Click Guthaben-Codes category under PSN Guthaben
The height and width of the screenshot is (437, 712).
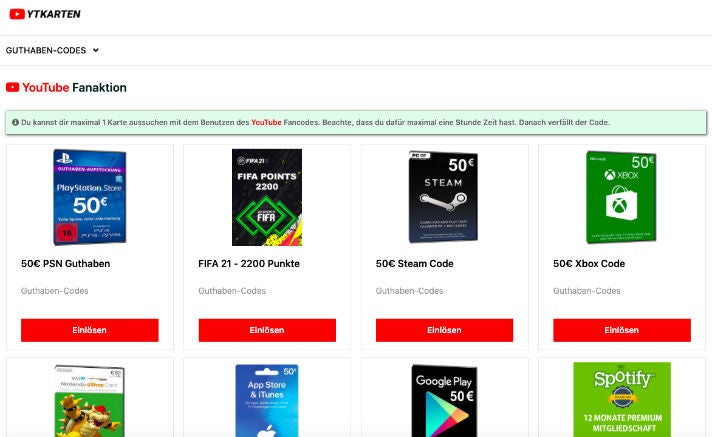(x=54, y=291)
